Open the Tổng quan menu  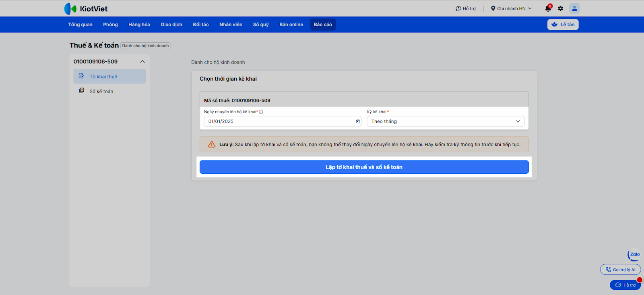80,25
